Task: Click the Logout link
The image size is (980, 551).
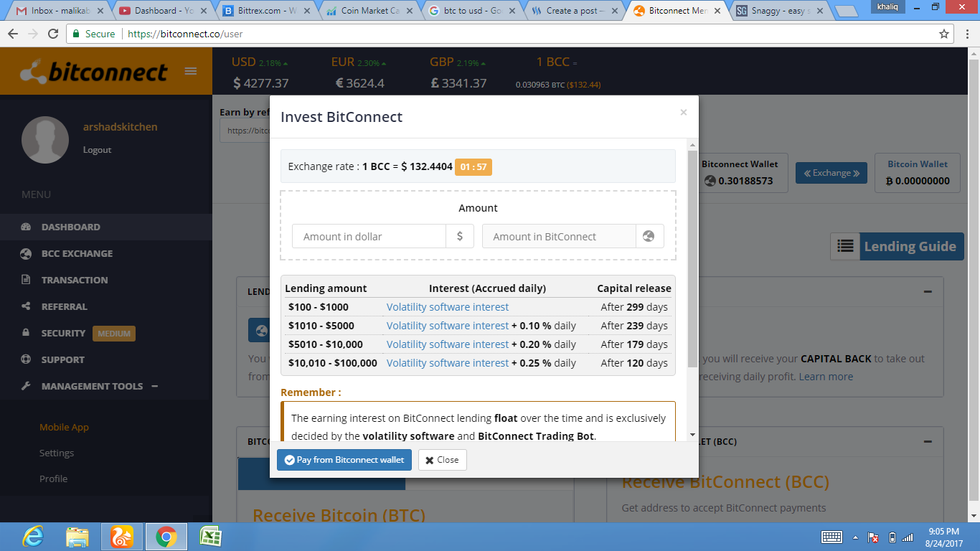Action: coord(97,150)
